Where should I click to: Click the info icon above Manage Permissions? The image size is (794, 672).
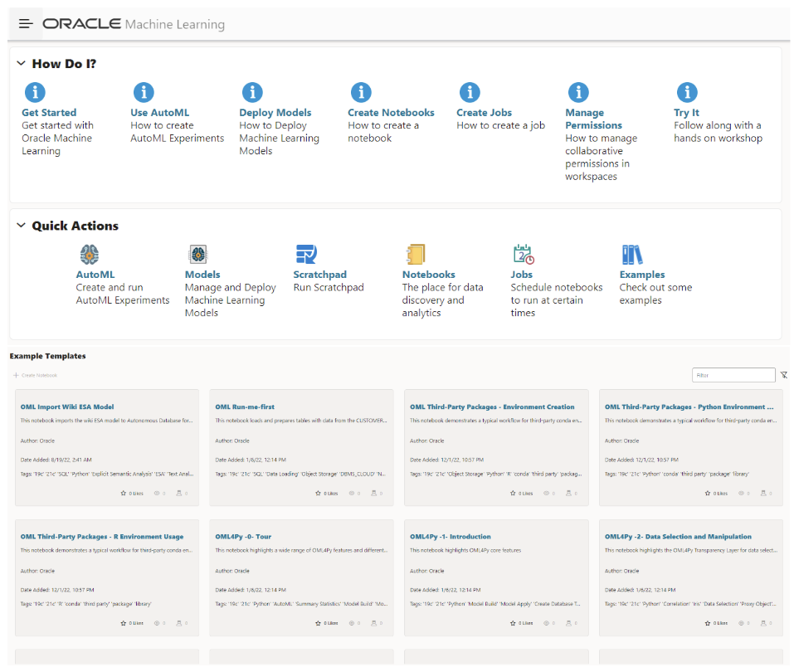[x=578, y=92]
